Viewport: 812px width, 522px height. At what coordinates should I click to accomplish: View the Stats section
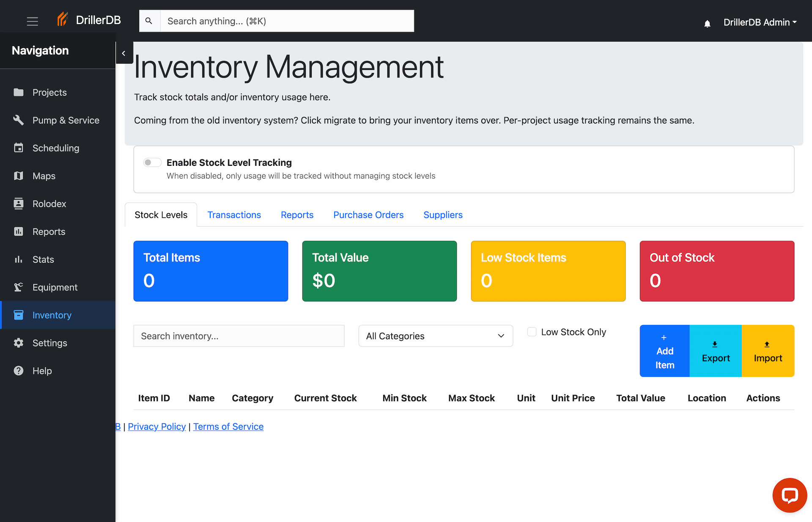click(43, 259)
